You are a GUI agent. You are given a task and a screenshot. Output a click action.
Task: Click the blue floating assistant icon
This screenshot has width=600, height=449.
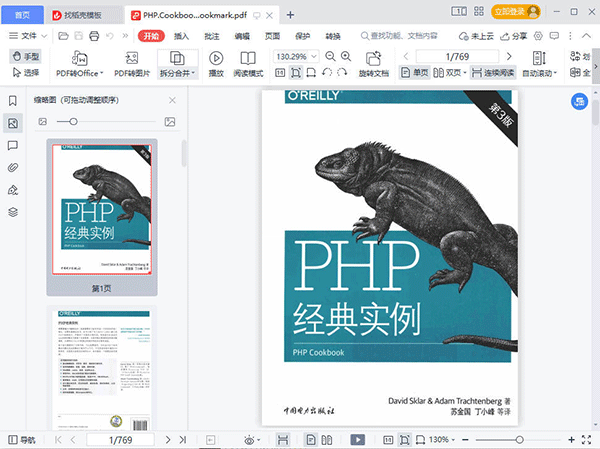click(x=579, y=101)
